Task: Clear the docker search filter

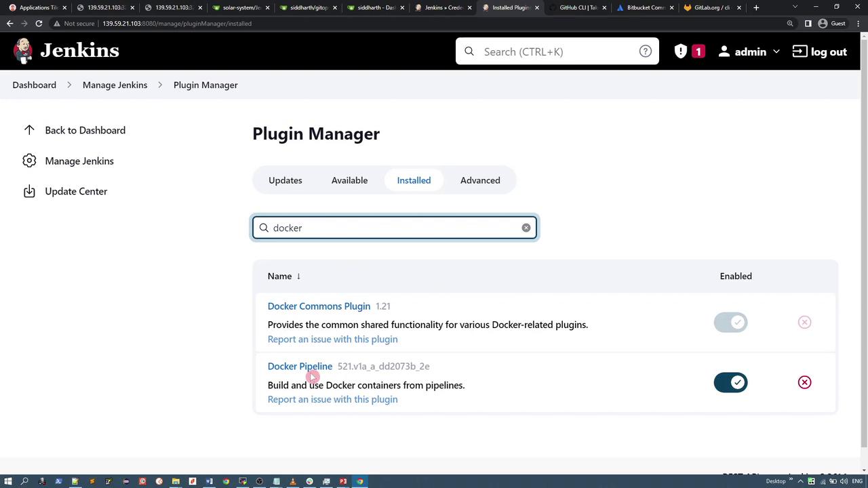Action: click(x=526, y=228)
